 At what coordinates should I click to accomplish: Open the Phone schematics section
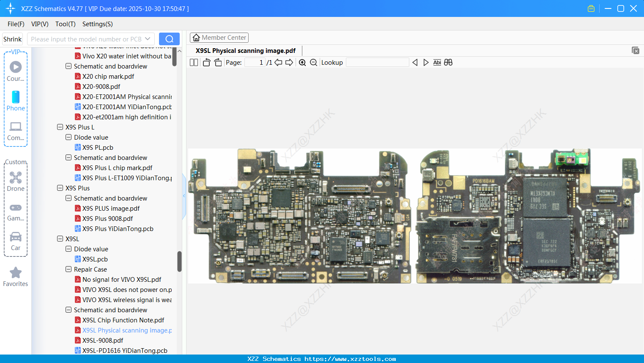[x=15, y=98]
